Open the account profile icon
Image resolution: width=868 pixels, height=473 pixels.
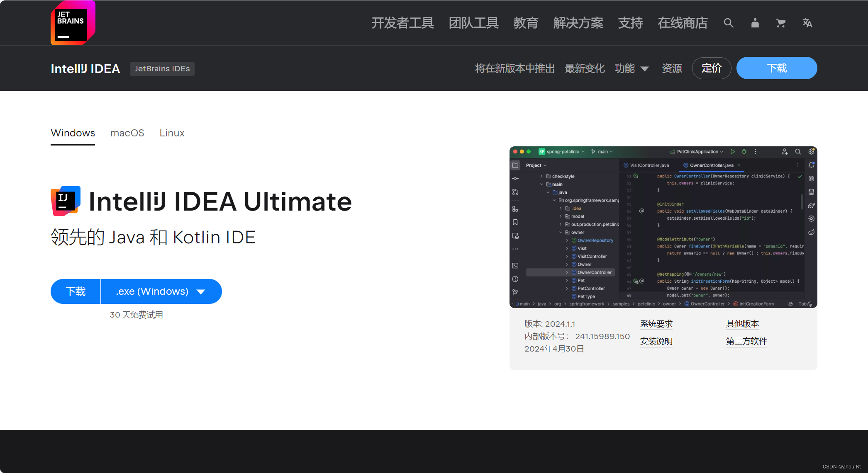tap(755, 23)
